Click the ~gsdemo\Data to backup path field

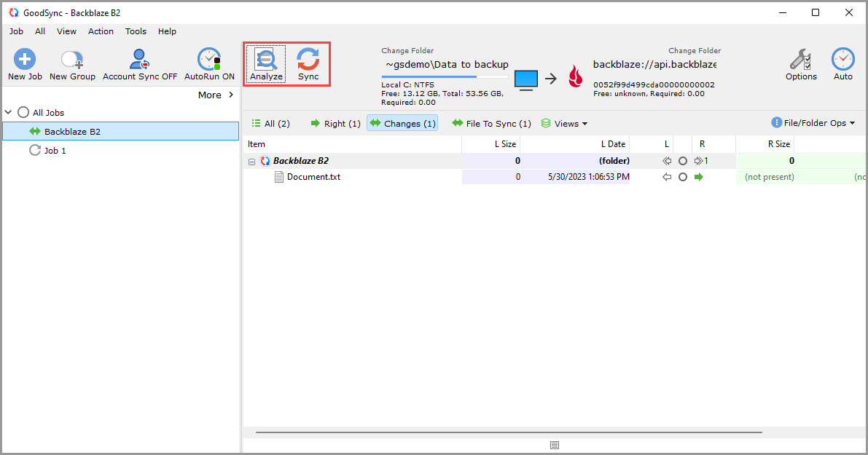(x=446, y=65)
